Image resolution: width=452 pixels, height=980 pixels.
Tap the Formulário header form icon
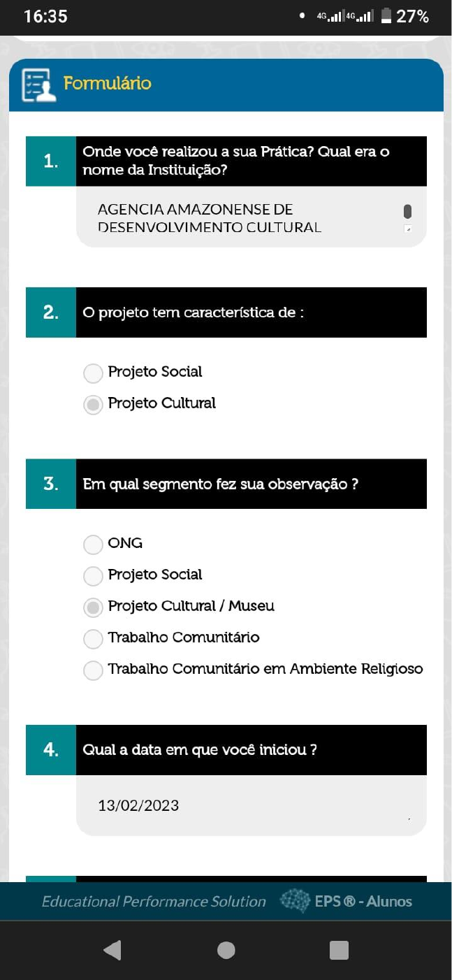(x=38, y=85)
